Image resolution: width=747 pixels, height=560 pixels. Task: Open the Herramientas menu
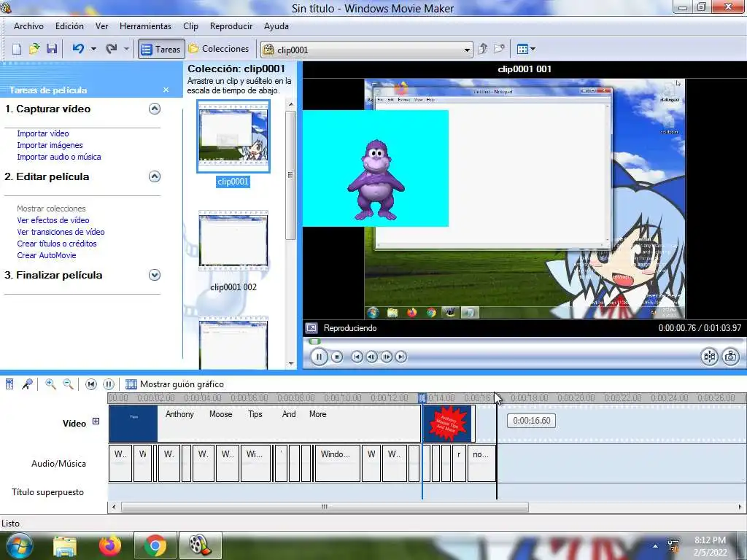point(145,26)
